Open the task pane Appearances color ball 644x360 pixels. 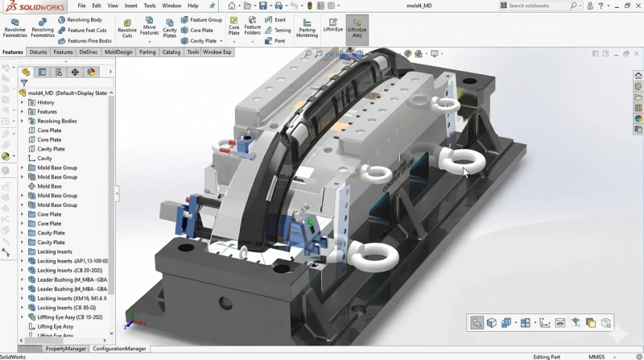pyautogui.click(x=638, y=118)
